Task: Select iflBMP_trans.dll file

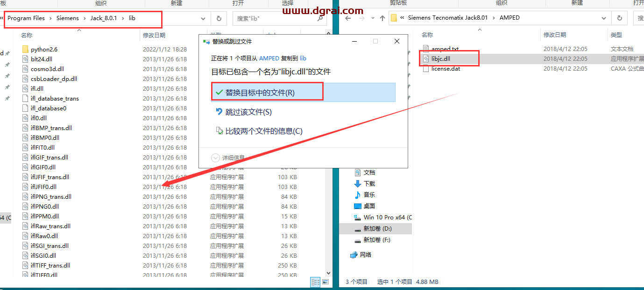Action: [51, 128]
